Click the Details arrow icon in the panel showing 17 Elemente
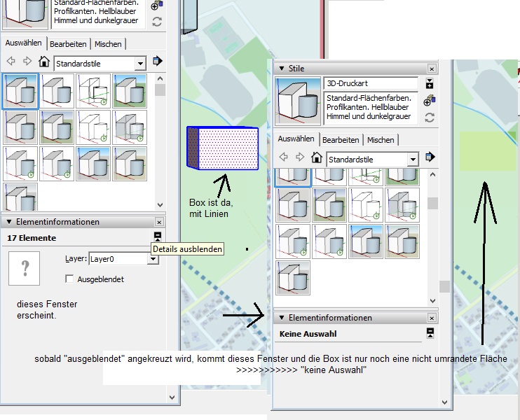520x420 pixels. click(x=157, y=62)
